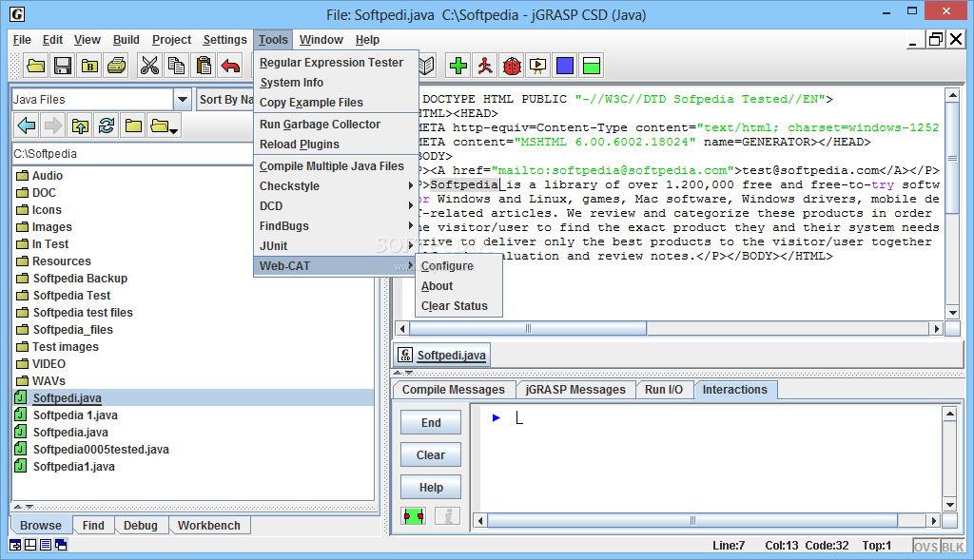Select Softpedia0005tested.java in file list
974x560 pixels.
tap(101, 450)
